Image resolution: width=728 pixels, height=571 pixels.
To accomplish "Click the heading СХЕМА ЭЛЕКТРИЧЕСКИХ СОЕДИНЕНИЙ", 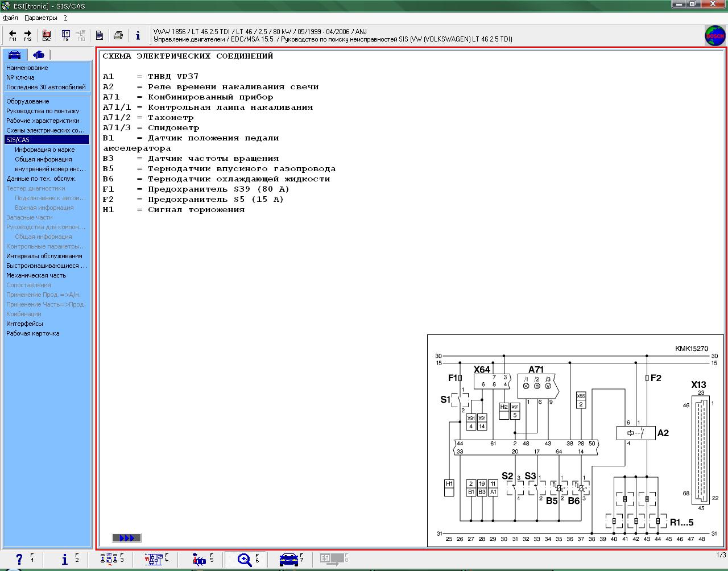I will (x=188, y=56).
